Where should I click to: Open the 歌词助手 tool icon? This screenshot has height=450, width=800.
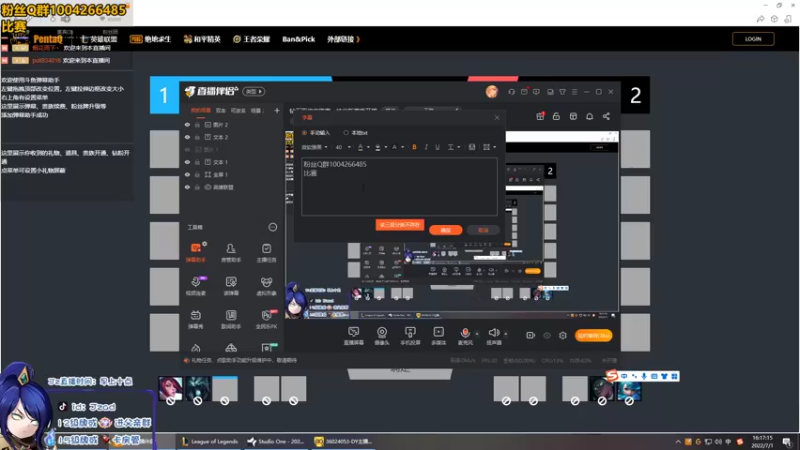pyautogui.click(x=231, y=319)
